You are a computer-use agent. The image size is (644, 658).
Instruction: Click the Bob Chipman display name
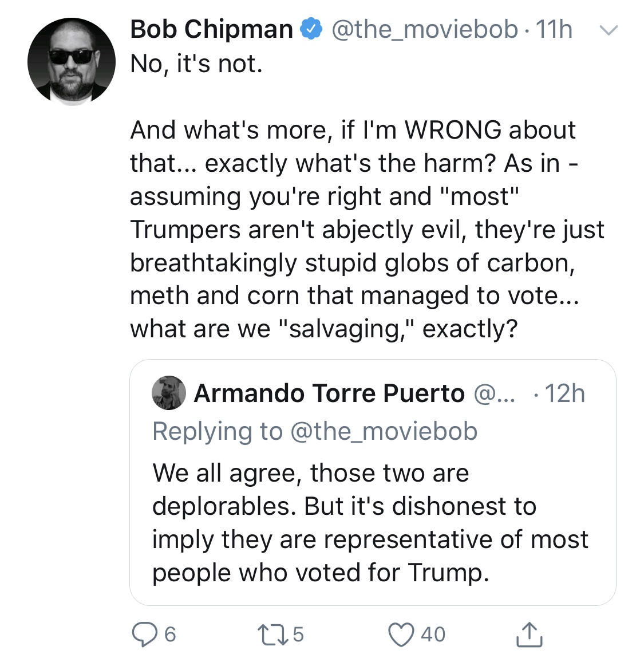[211, 29]
